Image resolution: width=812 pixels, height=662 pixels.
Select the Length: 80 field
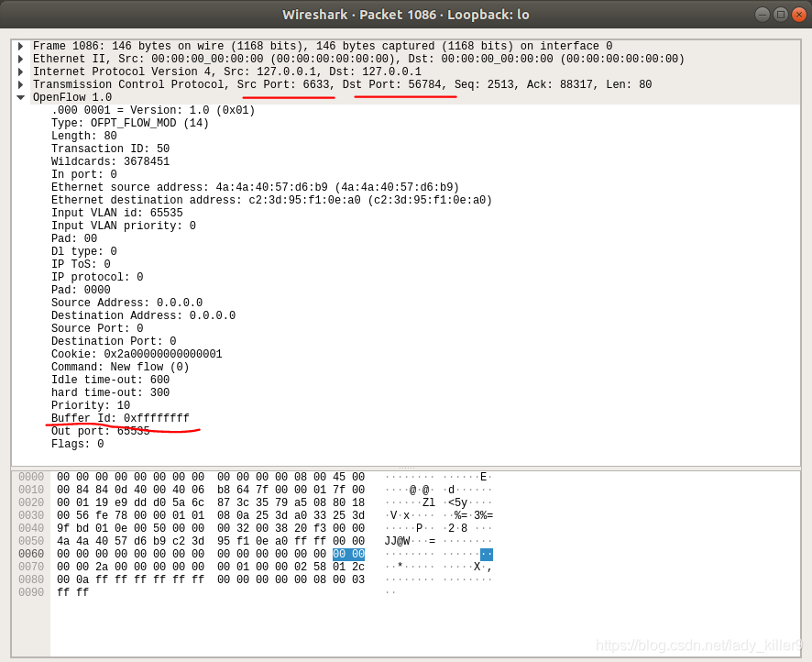pyautogui.click(x=84, y=136)
